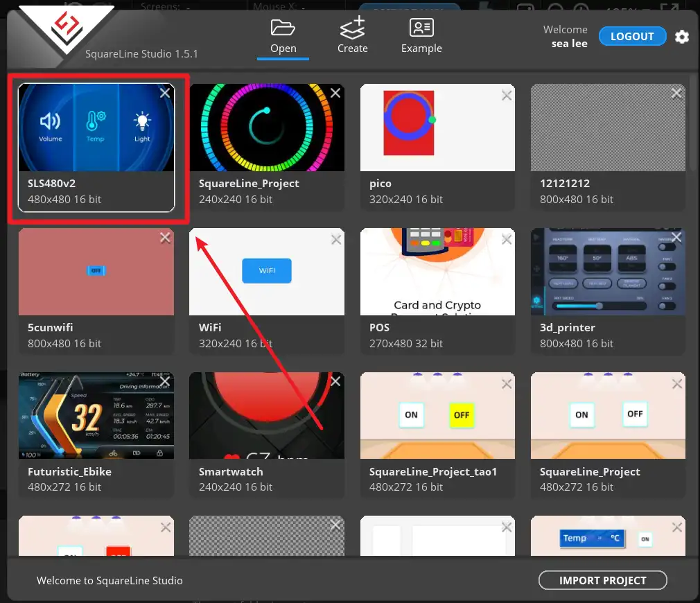Remove the POS project using its X icon

click(x=506, y=240)
